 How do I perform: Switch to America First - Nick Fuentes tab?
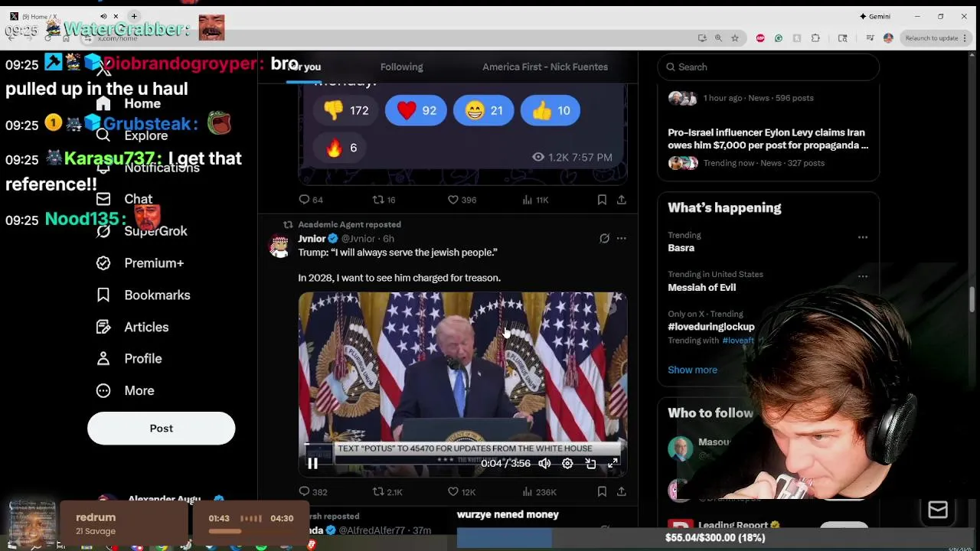point(545,67)
